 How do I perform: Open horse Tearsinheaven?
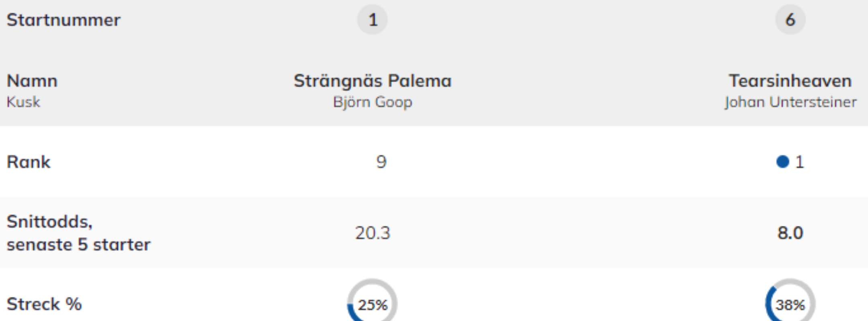pos(790,81)
